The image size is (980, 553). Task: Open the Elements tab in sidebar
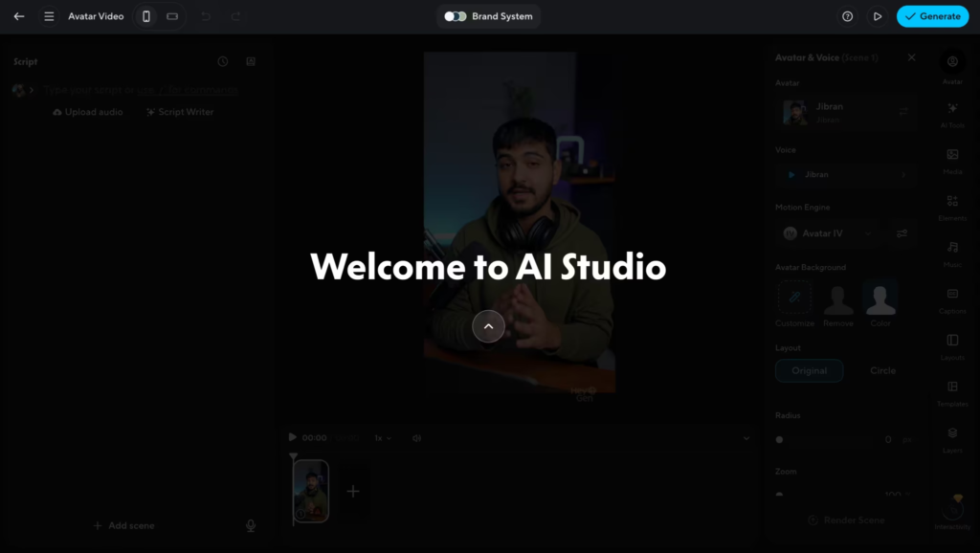(952, 207)
